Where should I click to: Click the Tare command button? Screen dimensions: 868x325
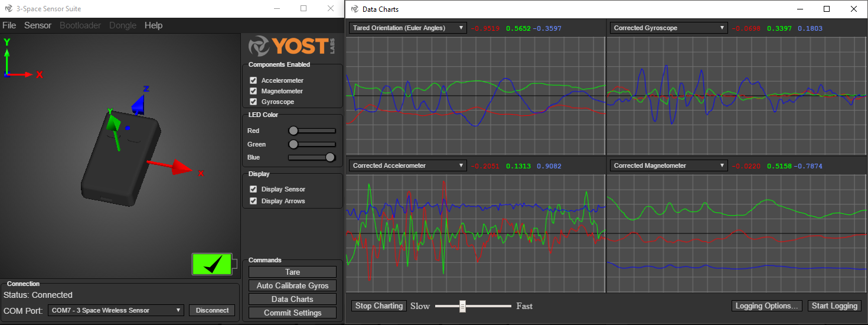(292, 272)
